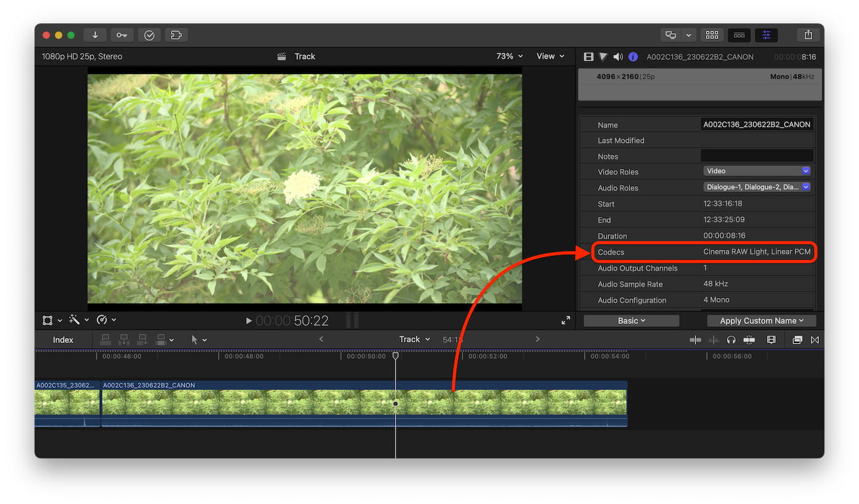Switch to the Color inspector tab
The image size is (859, 504).
tap(604, 57)
